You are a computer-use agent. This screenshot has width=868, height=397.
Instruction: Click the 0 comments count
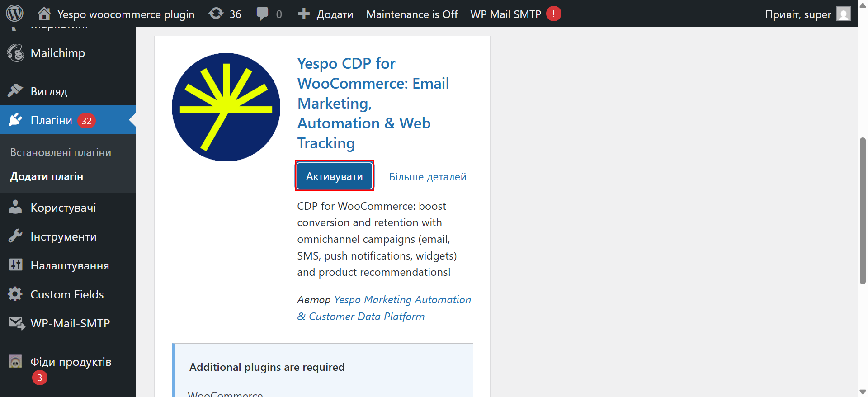click(x=279, y=14)
